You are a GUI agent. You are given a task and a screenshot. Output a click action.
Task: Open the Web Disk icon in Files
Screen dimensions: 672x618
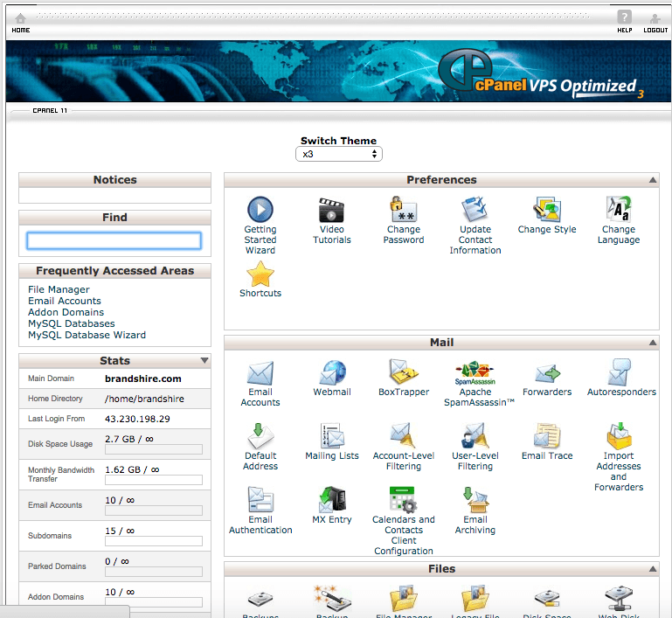tap(619, 597)
